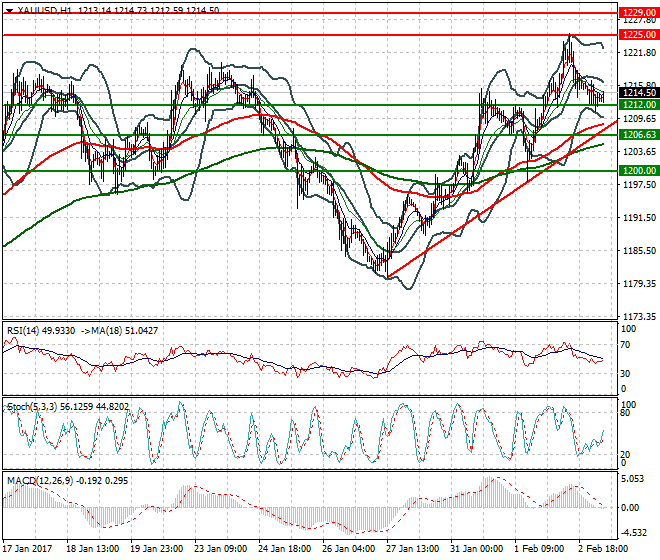The width and height of the screenshot is (660, 560).
Task: Select the 1225.00 red resistance level label
Action: click(x=639, y=35)
